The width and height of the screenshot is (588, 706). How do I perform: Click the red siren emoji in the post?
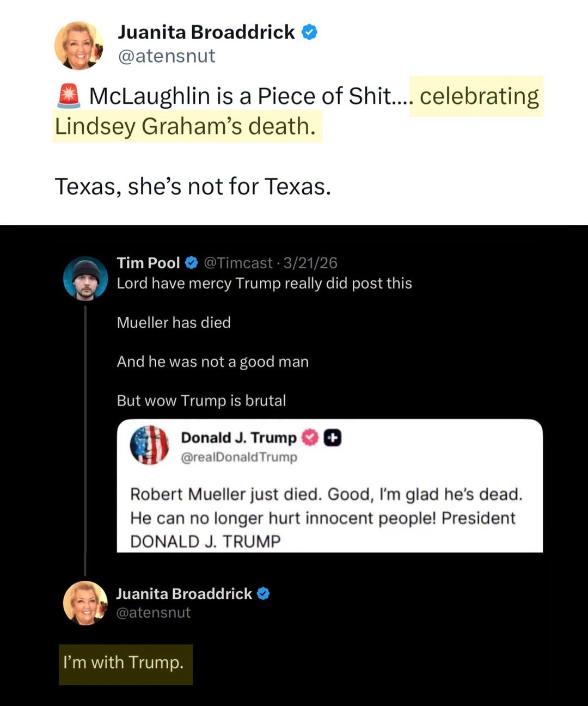(69, 95)
